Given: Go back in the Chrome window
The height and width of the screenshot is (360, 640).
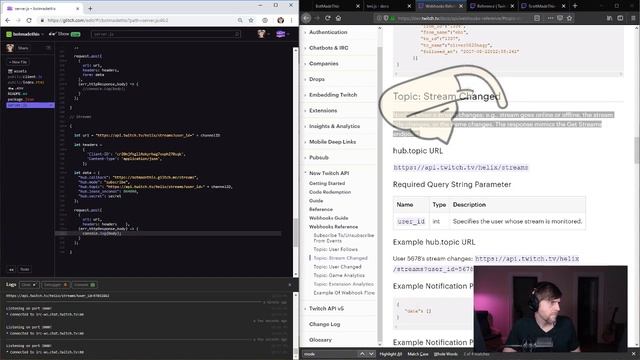Looking at the screenshot, I should [x=7, y=20].
